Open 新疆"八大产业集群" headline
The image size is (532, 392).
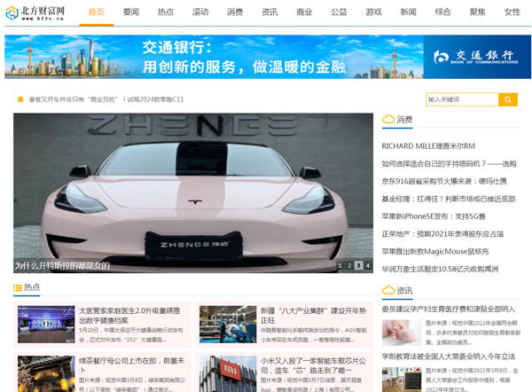(x=314, y=316)
